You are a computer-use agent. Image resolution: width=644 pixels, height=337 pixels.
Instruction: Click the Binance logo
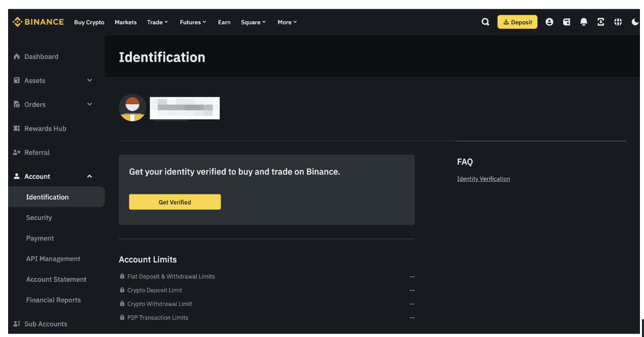click(x=38, y=22)
